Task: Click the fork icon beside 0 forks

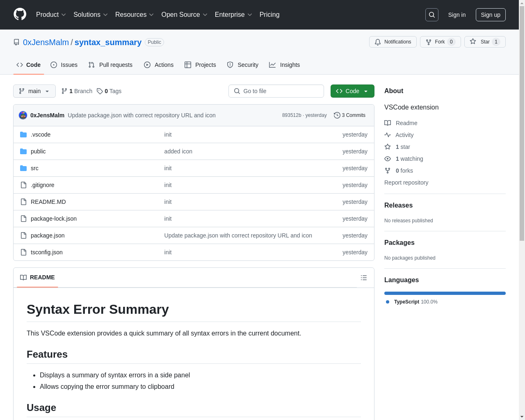Action: 388,171
